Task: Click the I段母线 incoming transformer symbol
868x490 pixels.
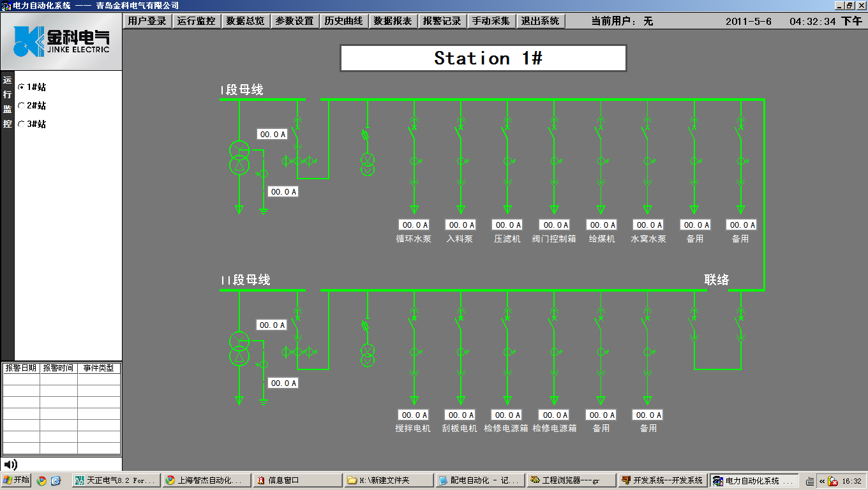Action: coord(239,158)
